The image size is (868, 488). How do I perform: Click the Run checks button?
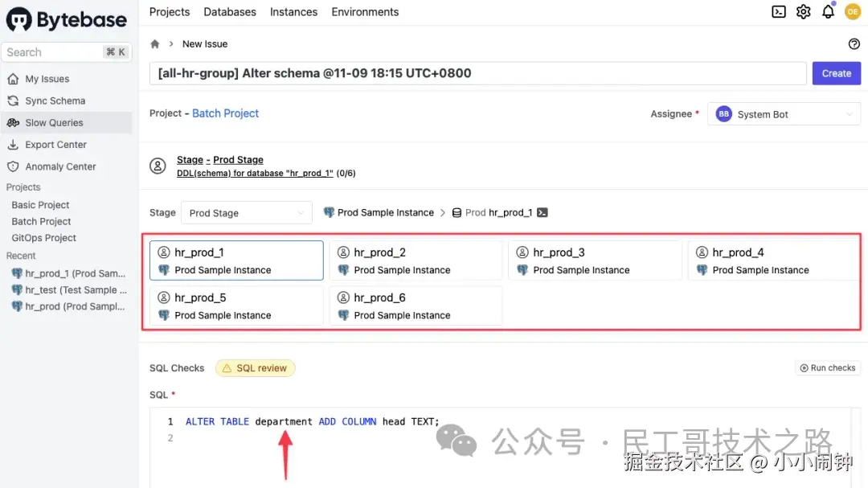pyautogui.click(x=828, y=367)
